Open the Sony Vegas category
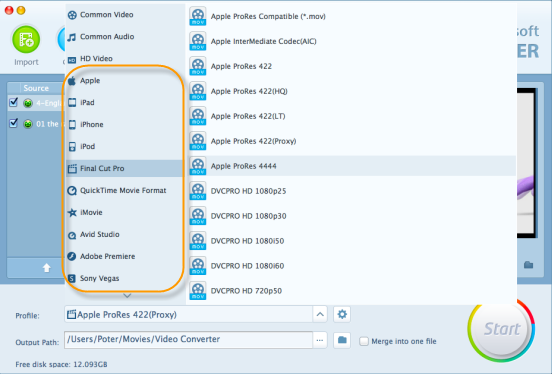This screenshot has height=374, width=552. pyautogui.click(x=125, y=278)
